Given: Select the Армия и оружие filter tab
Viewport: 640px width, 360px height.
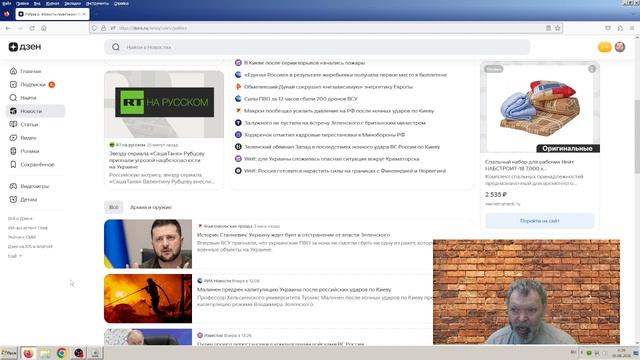Looking at the screenshot, I should click(151, 207).
